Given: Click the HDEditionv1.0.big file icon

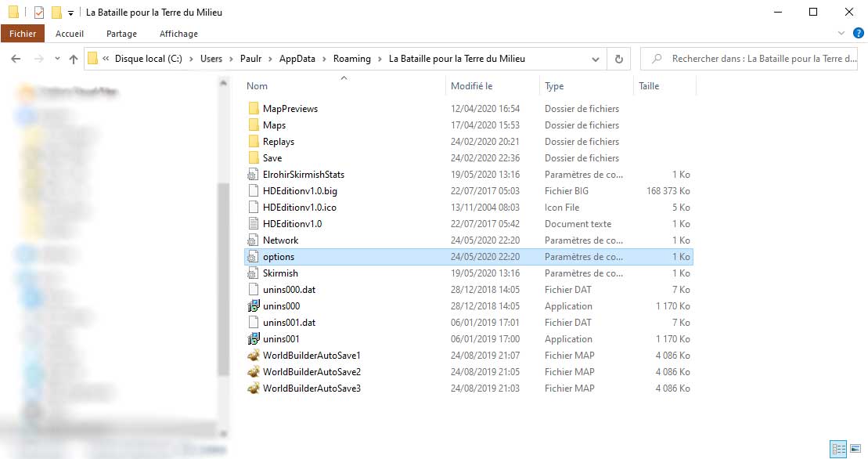Looking at the screenshot, I should click(253, 191).
